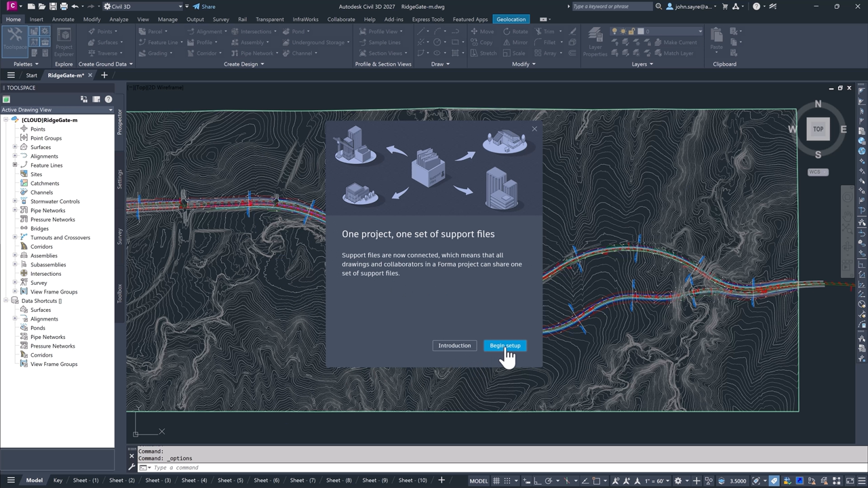Image resolution: width=868 pixels, height=488 pixels.
Task: Open the Analyze ribbon tab
Action: pos(119,19)
